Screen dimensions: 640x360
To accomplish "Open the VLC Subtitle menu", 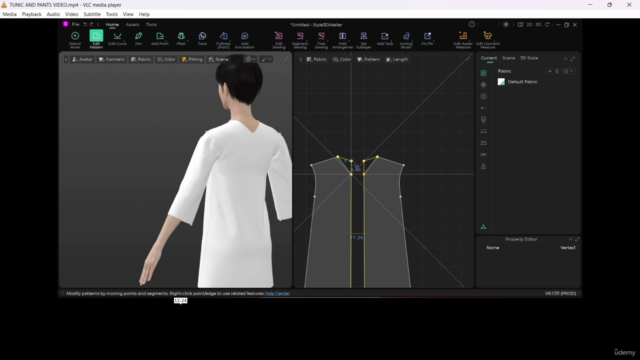I will [x=92, y=14].
